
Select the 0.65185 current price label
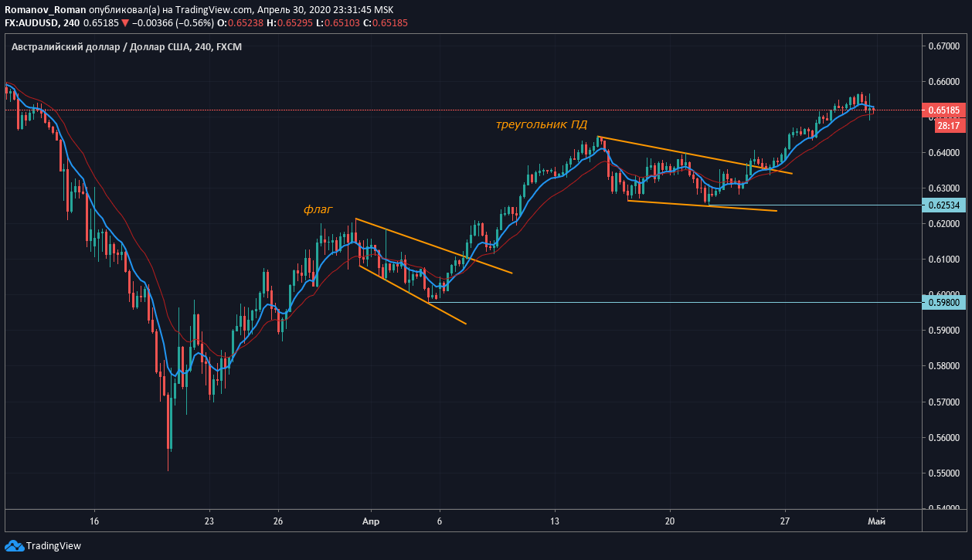click(x=944, y=110)
